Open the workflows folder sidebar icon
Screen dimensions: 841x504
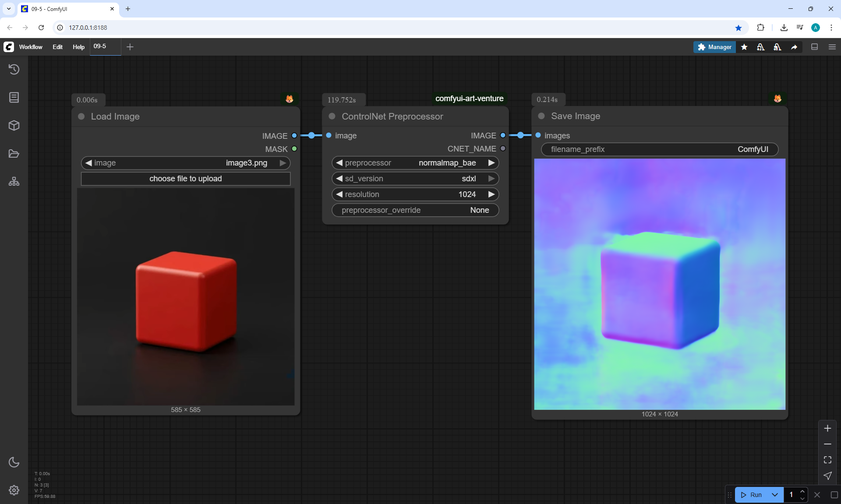[x=14, y=154]
